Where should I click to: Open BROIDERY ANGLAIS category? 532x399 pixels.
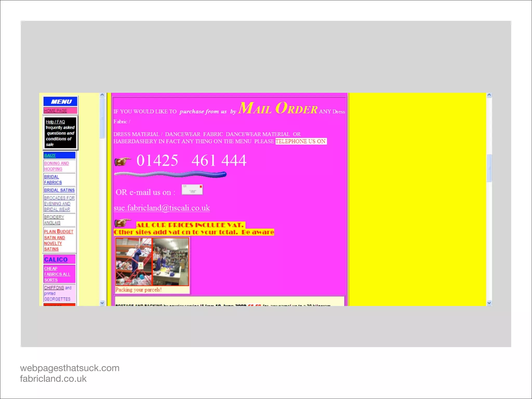54,220
